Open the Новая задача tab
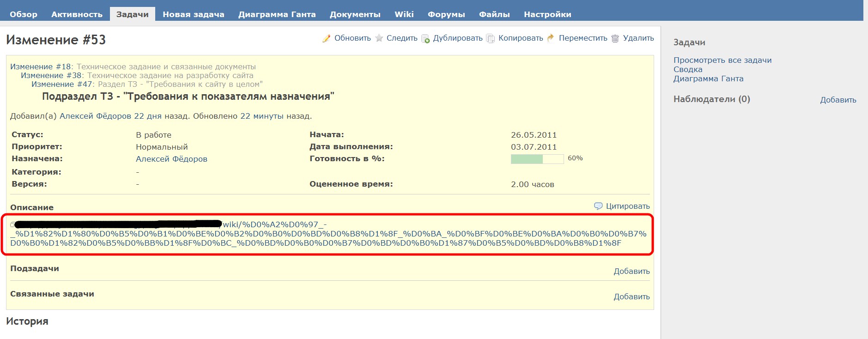 click(x=193, y=14)
